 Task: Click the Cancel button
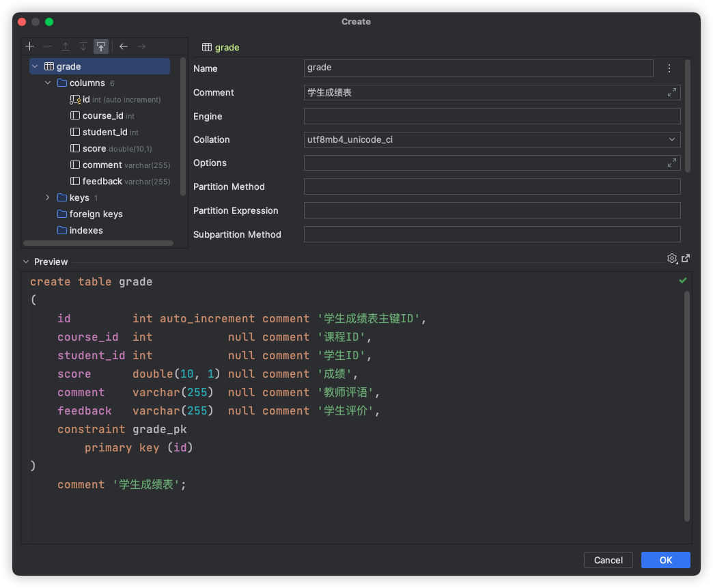tap(608, 560)
